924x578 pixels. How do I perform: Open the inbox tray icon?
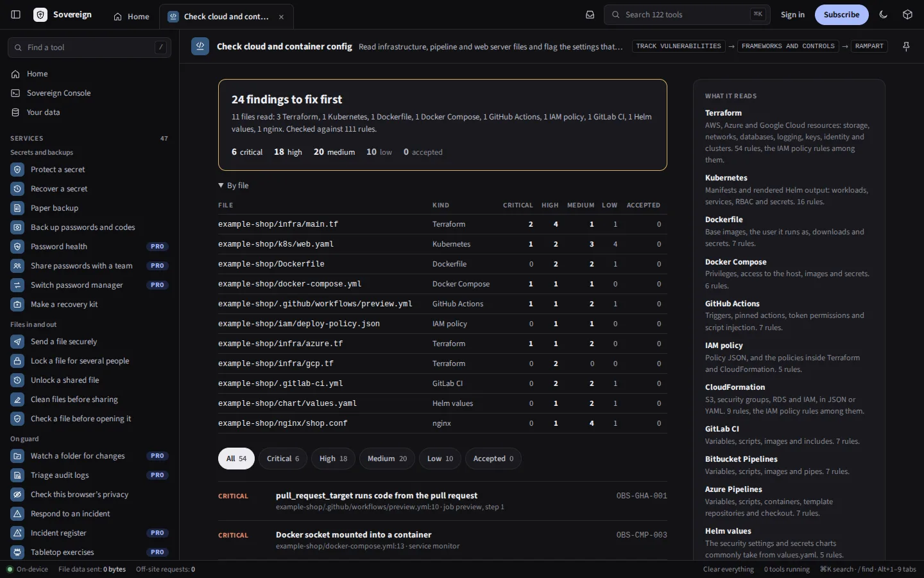pyautogui.click(x=590, y=15)
